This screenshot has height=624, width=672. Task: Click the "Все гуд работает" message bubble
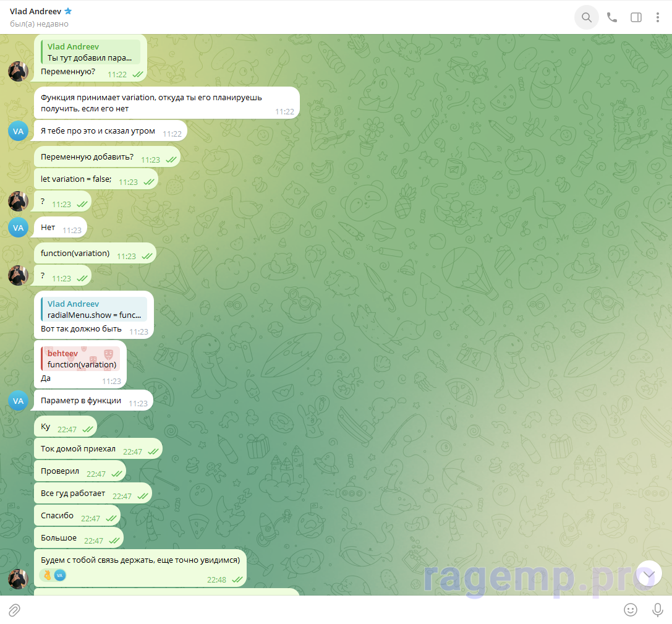pyautogui.click(x=73, y=494)
